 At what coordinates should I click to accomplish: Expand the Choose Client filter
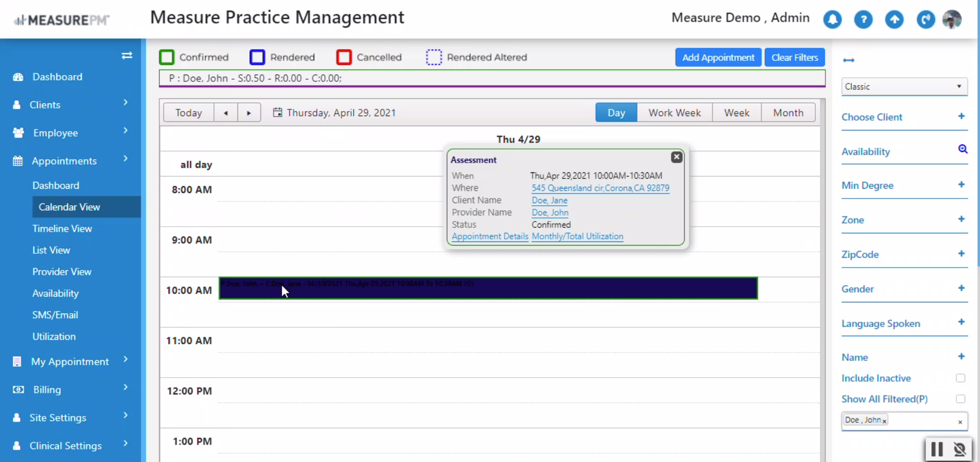(961, 116)
